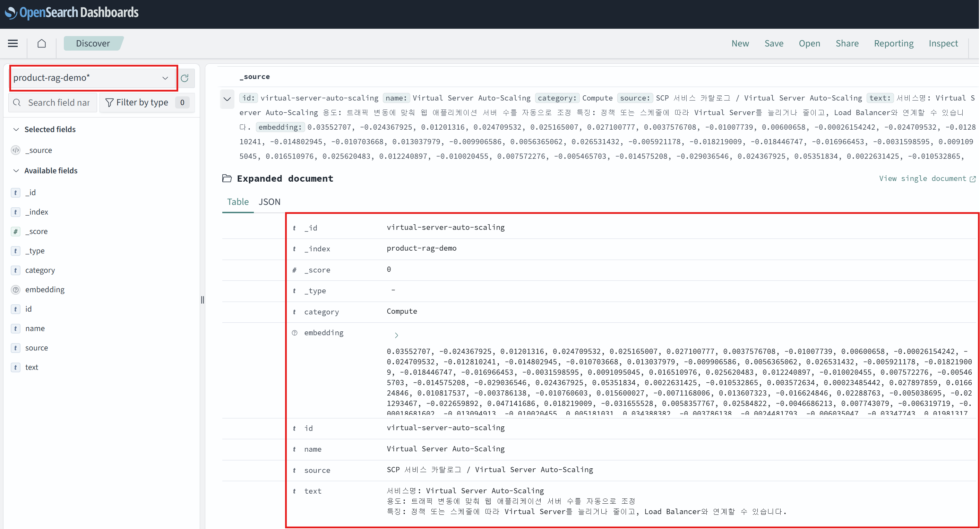Image resolution: width=980 pixels, height=529 pixels.
Task: Click Open in the top menu
Action: click(809, 43)
